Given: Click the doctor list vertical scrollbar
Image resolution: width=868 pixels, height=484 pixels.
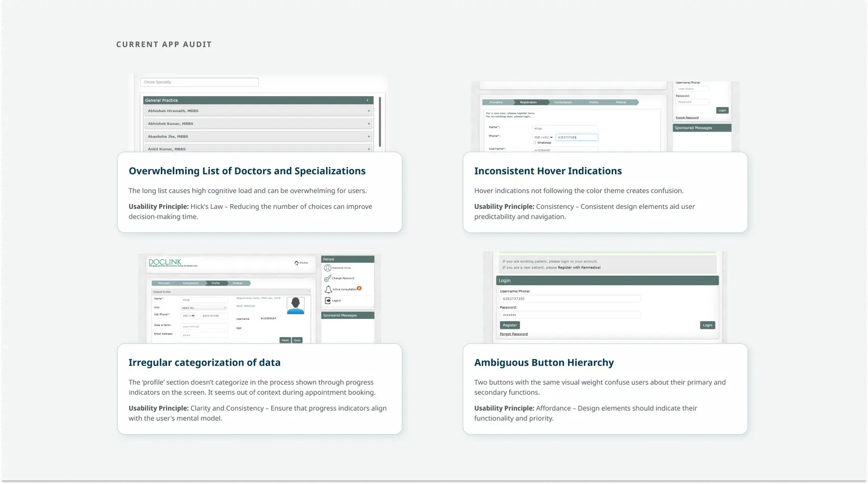Looking at the screenshot, I should point(380,122).
